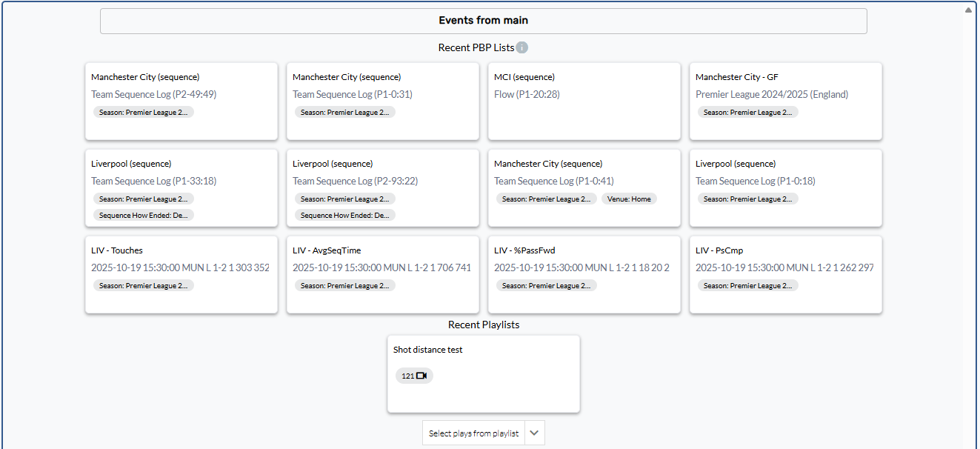Image resolution: width=980 pixels, height=449 pixels.
Task: Click Sequence How Ended chip on Liverpool P2-93:22
Action: (345, 215)
